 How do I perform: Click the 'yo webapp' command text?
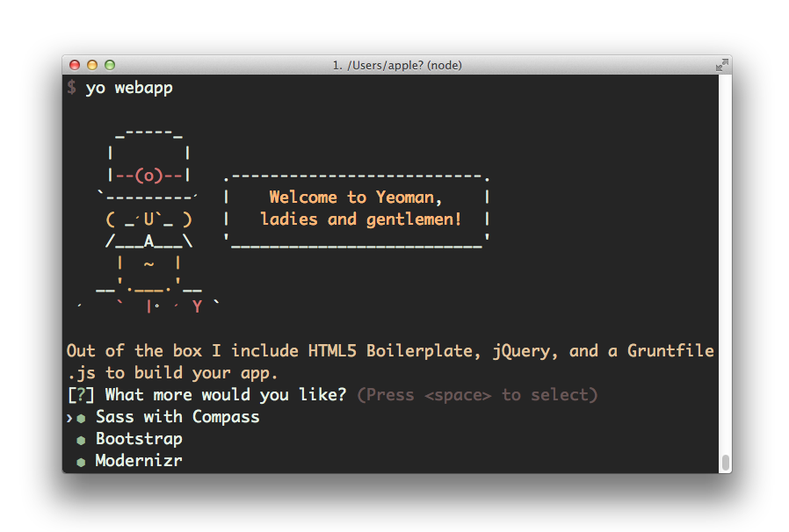(x=129, y=88)
